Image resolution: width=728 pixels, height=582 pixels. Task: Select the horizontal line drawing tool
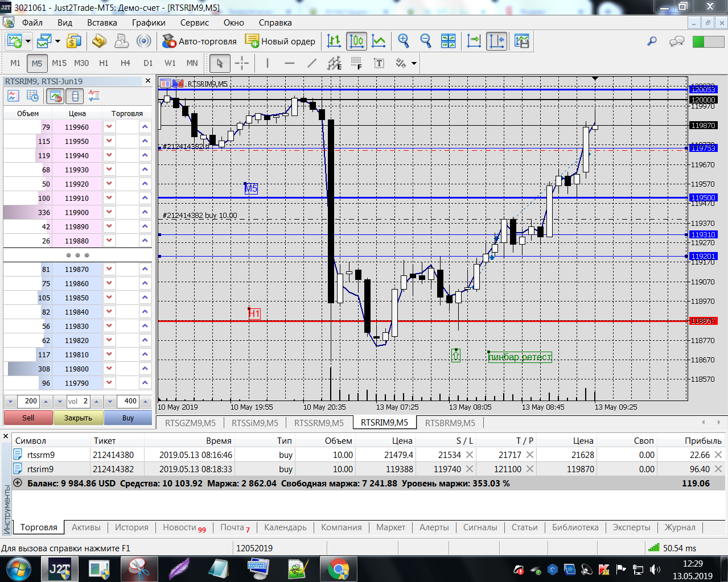(x=290, y=63)
